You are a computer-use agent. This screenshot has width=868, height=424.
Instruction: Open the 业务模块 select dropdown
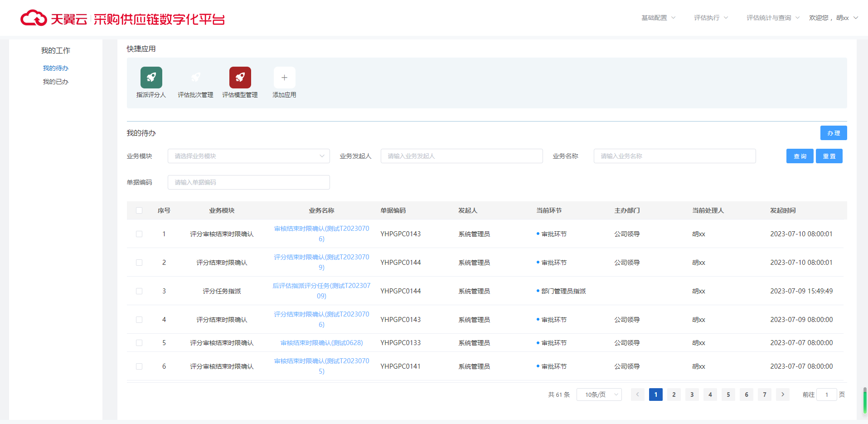coord(249,156)
